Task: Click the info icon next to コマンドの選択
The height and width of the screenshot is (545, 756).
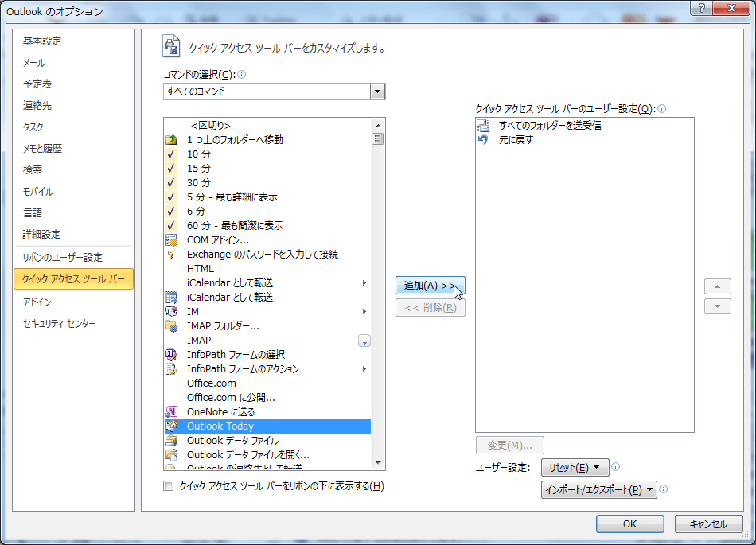Action: tap(242, 74)
